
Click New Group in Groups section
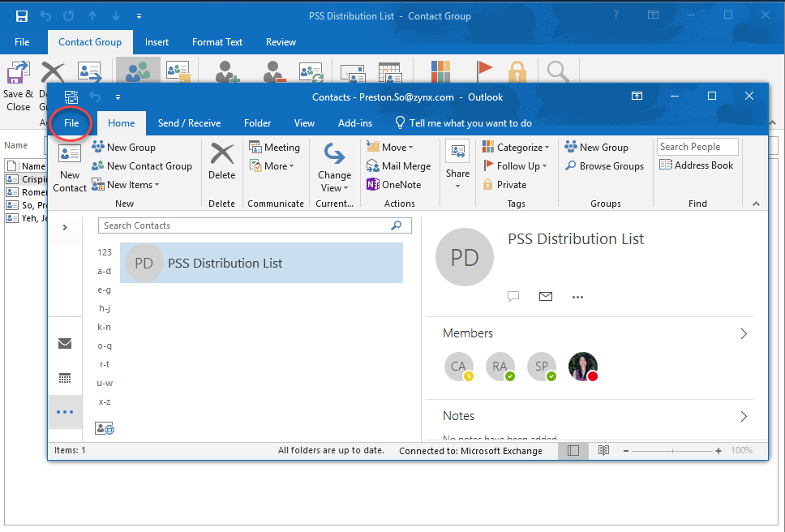[596, 147]
